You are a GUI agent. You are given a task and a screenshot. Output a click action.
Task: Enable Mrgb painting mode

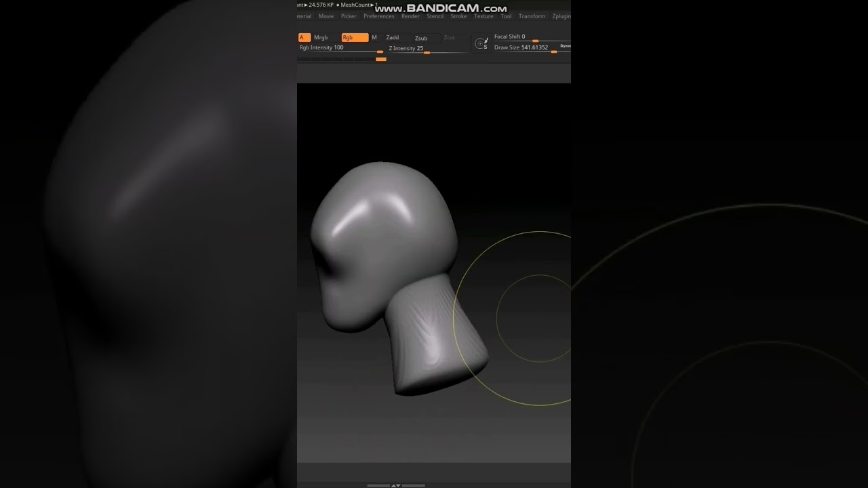321,38
